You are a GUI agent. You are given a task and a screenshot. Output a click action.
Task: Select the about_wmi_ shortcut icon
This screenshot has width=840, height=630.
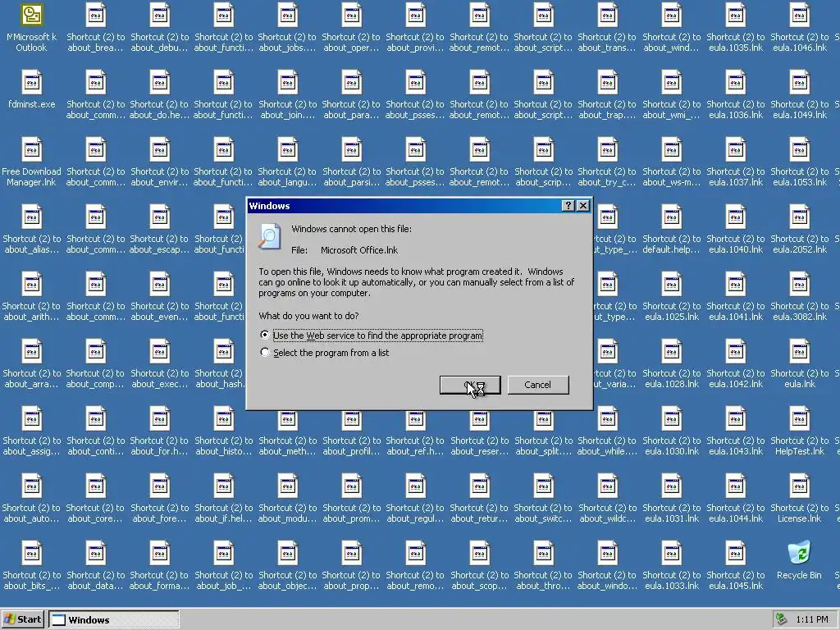click(x=671, y=83)
